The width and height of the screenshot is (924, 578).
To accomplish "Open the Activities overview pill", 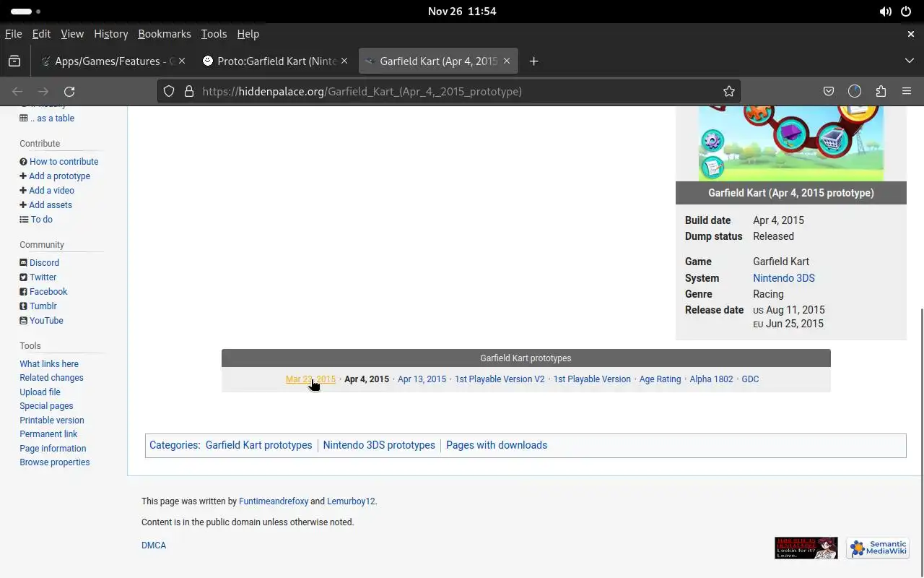I will coord(26,12).
